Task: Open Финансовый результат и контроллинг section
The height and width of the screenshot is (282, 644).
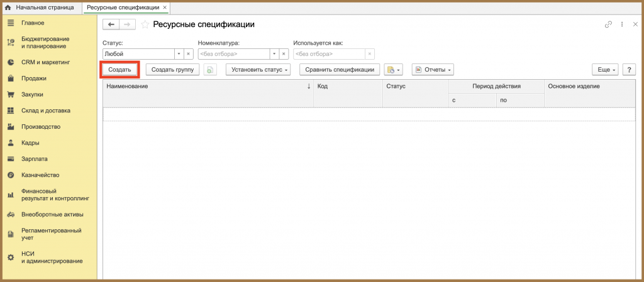Action: pyautogui.click(x=55, y=195)
